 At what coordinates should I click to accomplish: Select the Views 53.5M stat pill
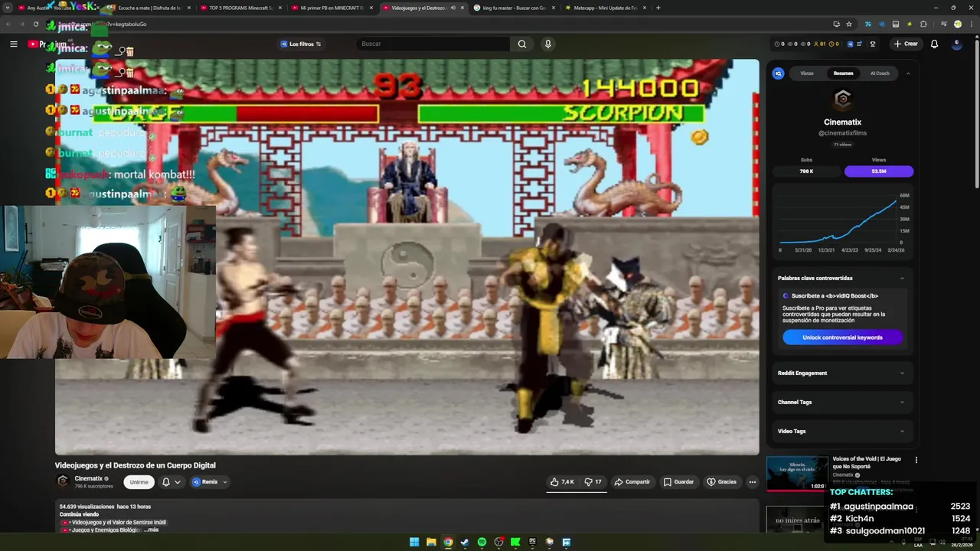[879, 171]
